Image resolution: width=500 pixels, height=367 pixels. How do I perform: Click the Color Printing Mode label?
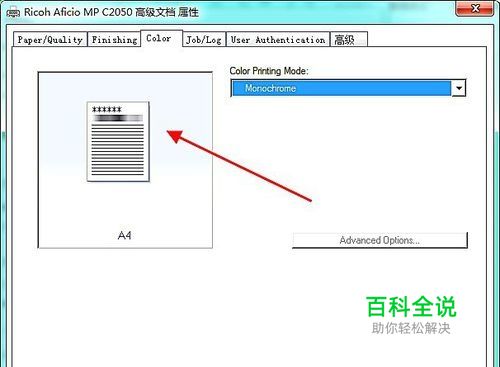[x=269, y=71]
